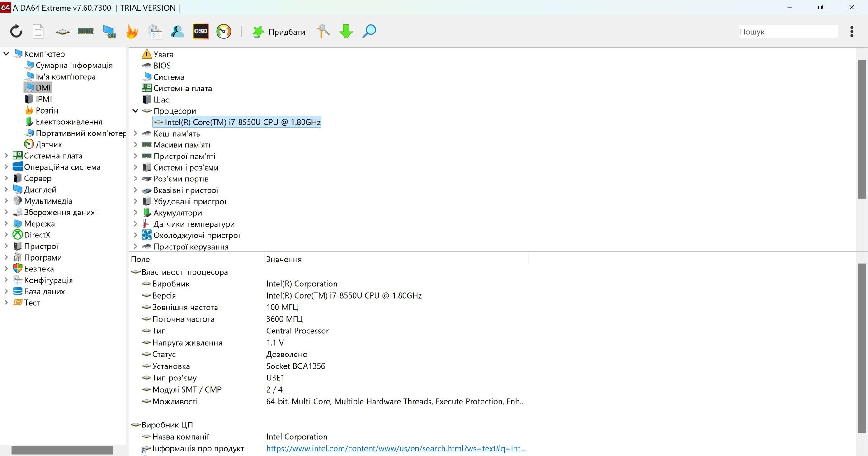Click the green download arrow icon
868x456 pixels.
pyautogui.click(x=346, y=31)
